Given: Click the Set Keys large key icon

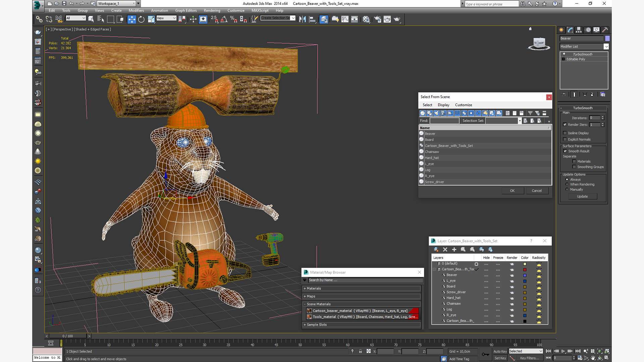Looking at the screenshot, I should click(x=485, y=354).
